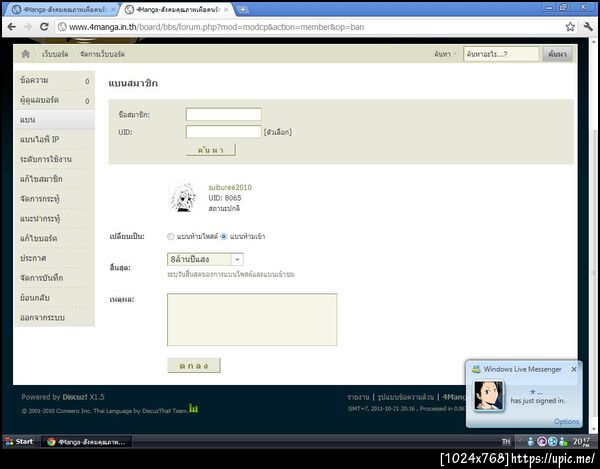Screen dimensions: 600x469
Task: Focus the ชื่อสมาชิก member name field
Action: (223, 114)
